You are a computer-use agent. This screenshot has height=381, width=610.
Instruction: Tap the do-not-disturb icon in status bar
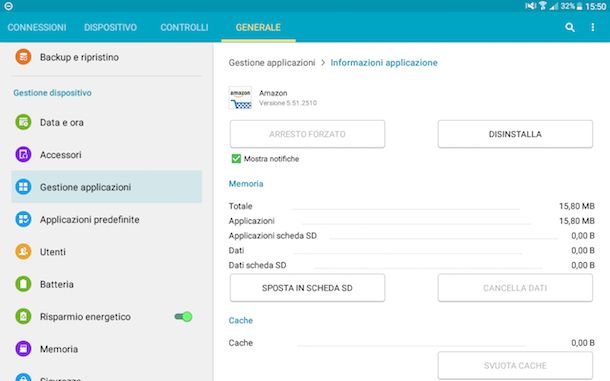click(9, 6)
